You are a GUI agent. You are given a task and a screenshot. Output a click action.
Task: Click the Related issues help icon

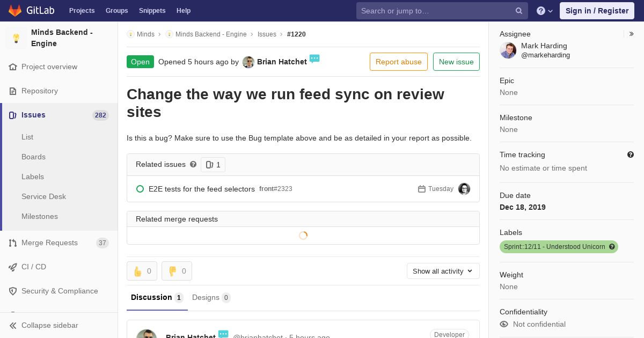point(193,165)
